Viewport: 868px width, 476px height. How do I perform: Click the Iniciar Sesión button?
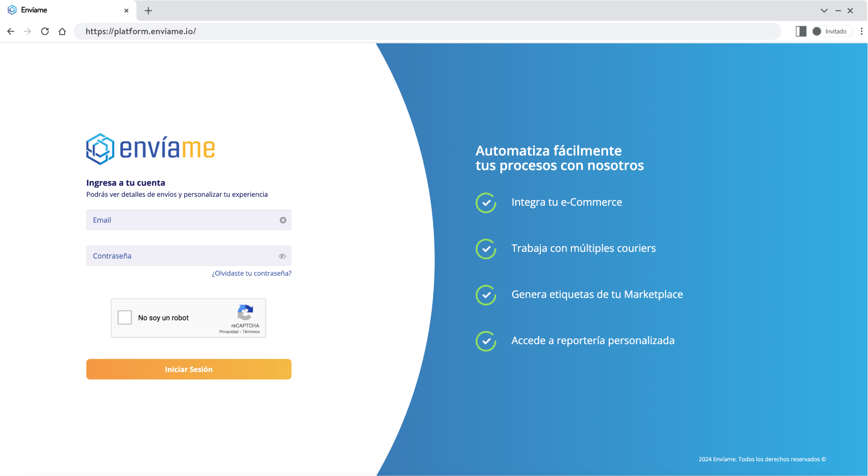point(189,369)
